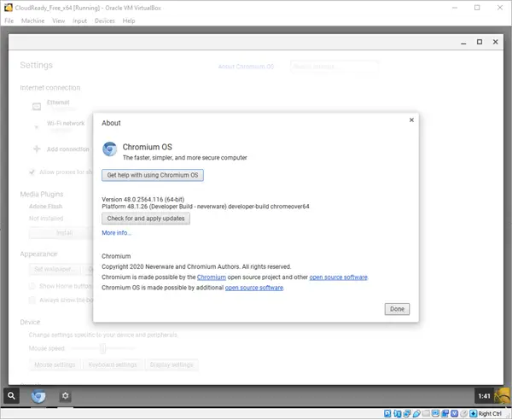This screenshot has height=420, width=512.
Task: Open the 1:41 clock status area
Action: pyautogui.click(x=484, y=396)
